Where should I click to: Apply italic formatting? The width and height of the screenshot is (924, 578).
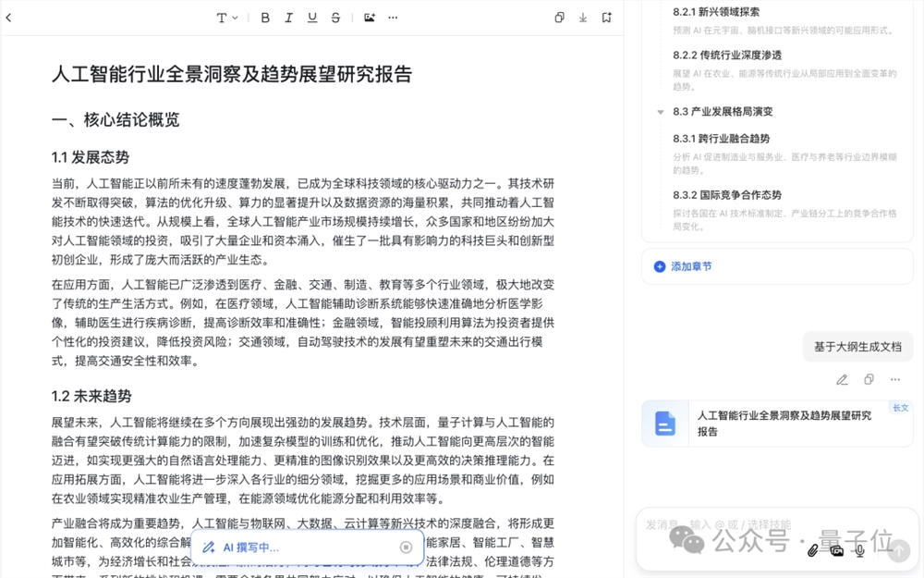(x=288, y=18)
